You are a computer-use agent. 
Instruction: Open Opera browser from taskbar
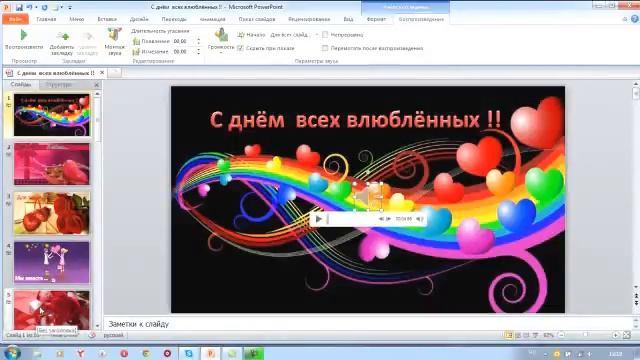tap(124, 353)
